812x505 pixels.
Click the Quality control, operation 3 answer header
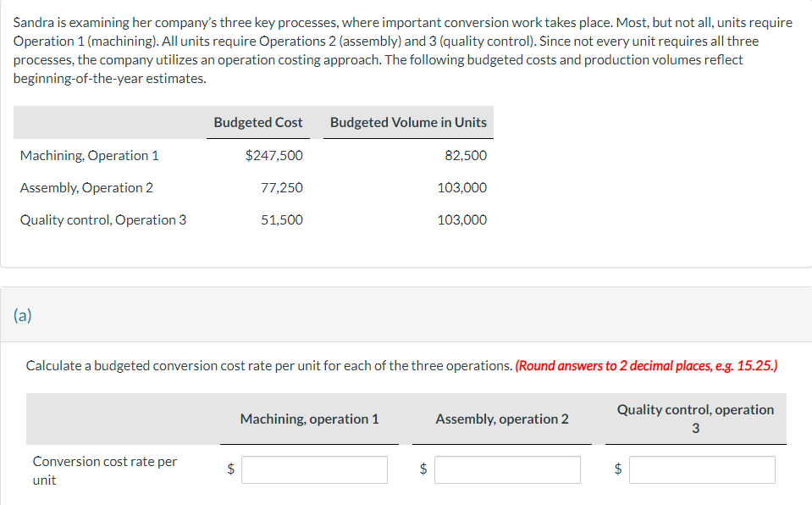(695, 419)
